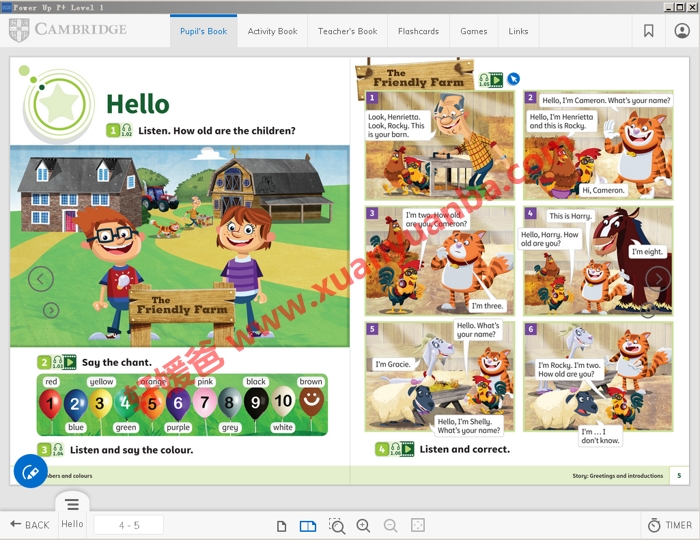Open the user profile icon
This screenshot has width=700, height=540.
coord(682,31)
